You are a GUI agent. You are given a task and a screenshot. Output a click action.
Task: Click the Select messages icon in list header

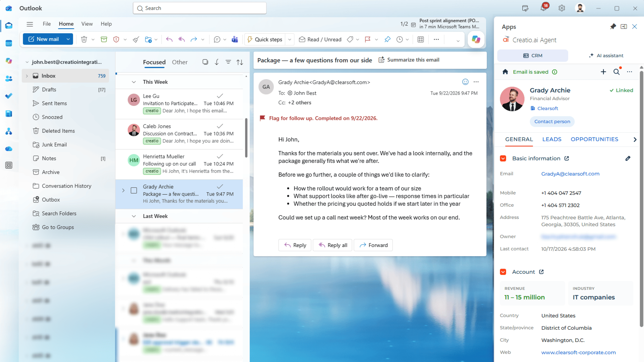[x=205, y=62]
